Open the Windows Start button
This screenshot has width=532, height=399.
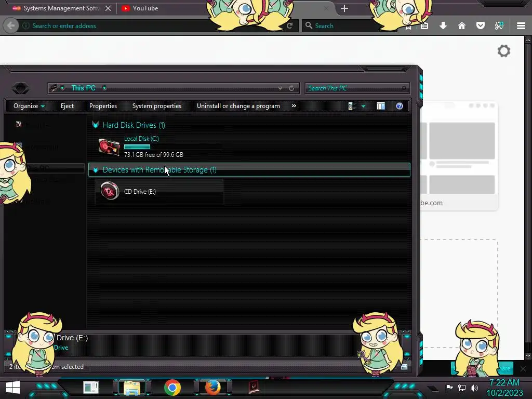point(13,387)
